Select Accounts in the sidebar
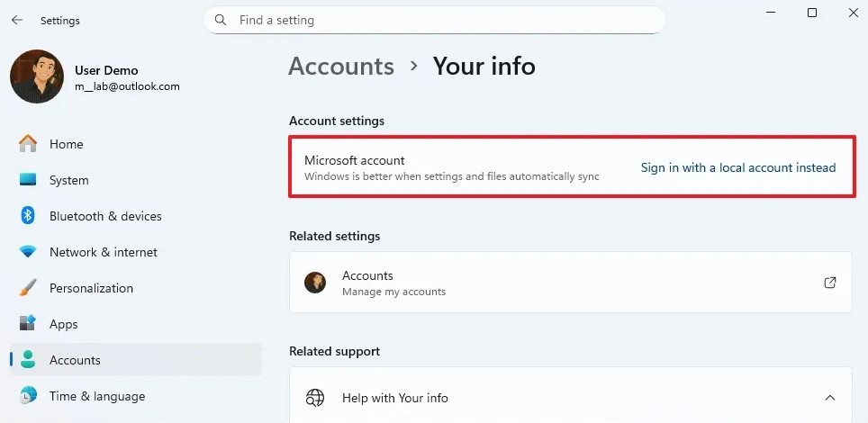 (136, 360)
